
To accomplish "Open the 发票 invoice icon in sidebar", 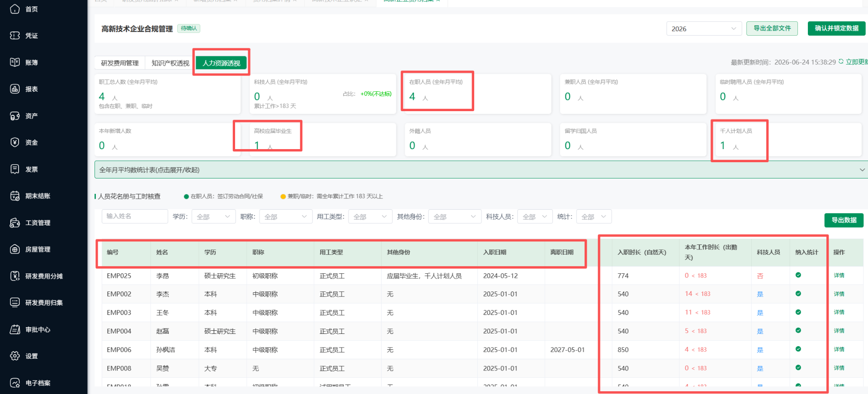I will point(15,169).
